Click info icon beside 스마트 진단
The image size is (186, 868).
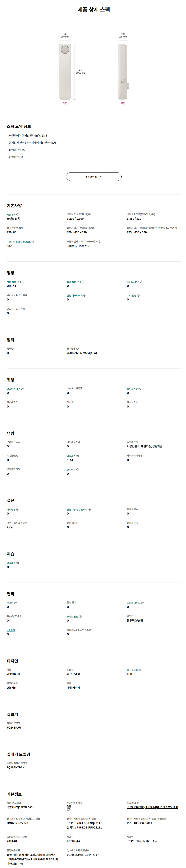pos(80,617)
